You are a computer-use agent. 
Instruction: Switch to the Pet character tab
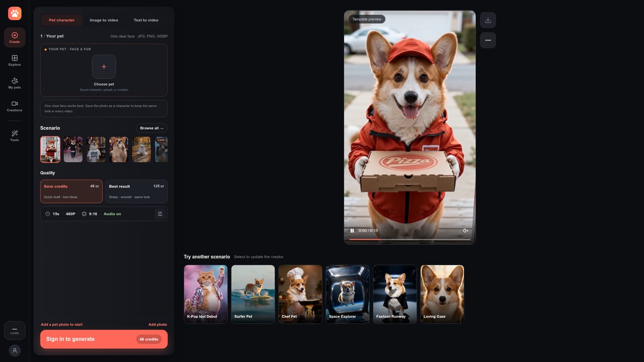point(62,20)
